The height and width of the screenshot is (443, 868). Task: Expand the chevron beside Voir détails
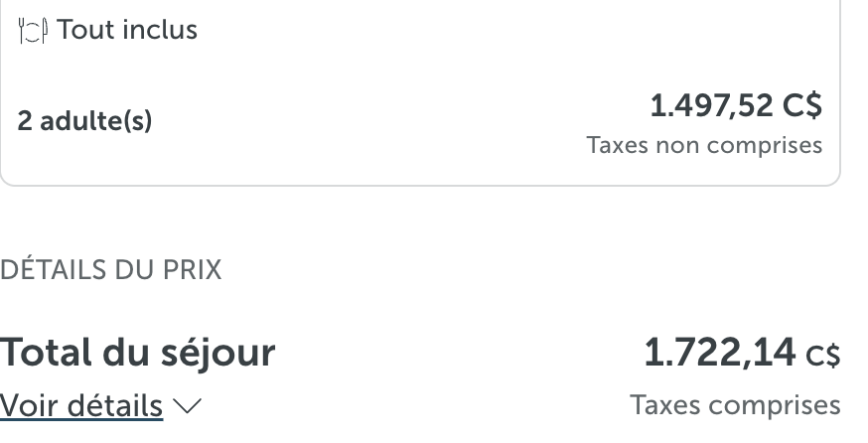pyautogui.click(x=188, y=406)
